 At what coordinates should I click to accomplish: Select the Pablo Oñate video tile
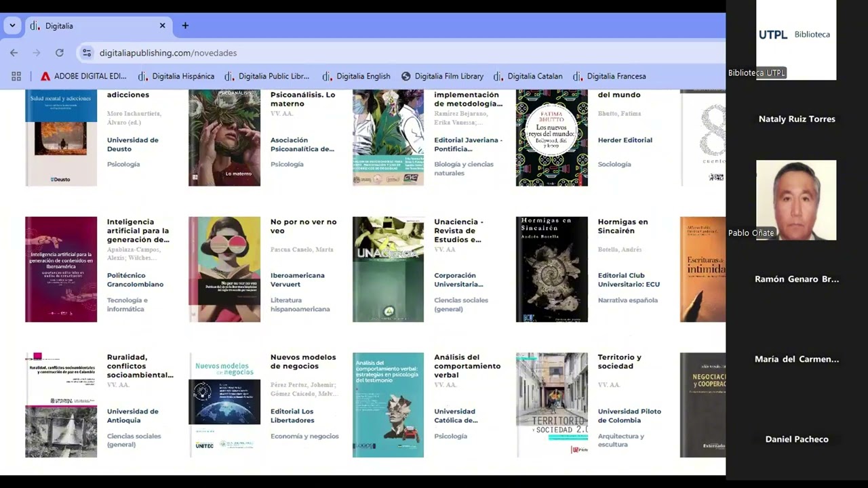pyautogui.click(x=796, y=200)
